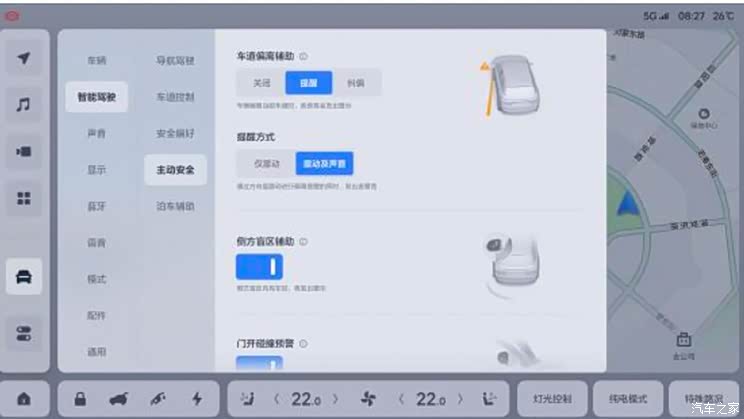Open the music note sidebar icon
This screenshot has height=419, width=744.
24,104
